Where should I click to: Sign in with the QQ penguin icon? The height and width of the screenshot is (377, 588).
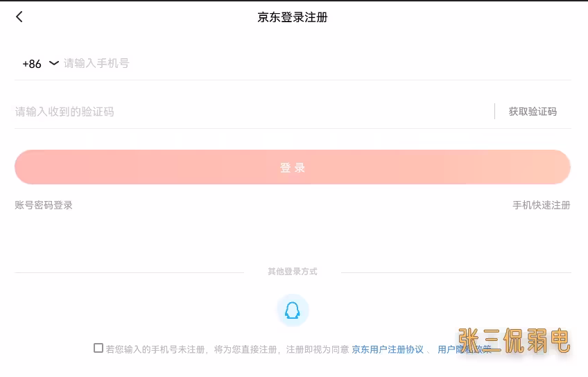tap(293, 310)
